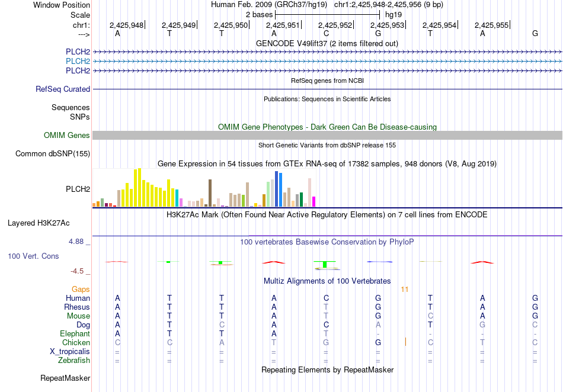Click the SNPs track label
This screenshot has height=392, width=563.
[80, 117]
